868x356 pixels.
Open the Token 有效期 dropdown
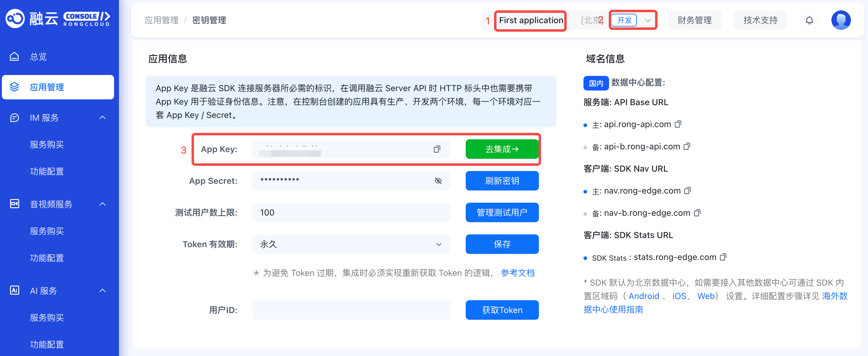click(x=351, y=244)
